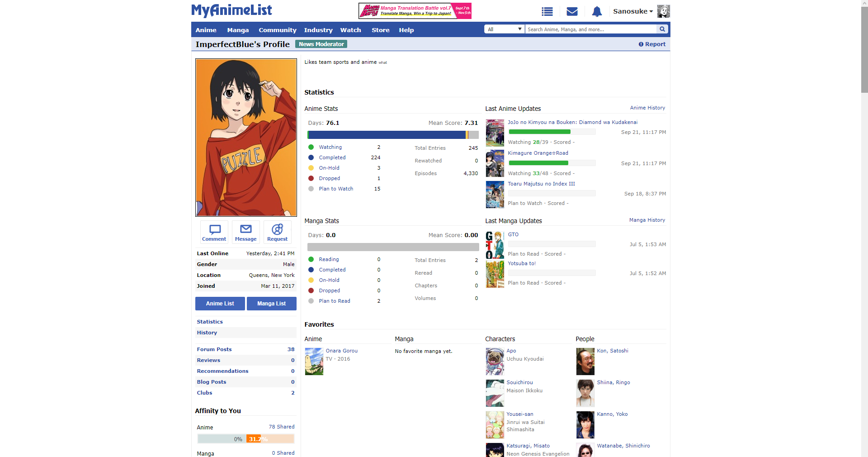Viewport: 868px width, 457px height.
Task: Open the Onara Gorou favorite thumbnail
Action: pos(314,361)
